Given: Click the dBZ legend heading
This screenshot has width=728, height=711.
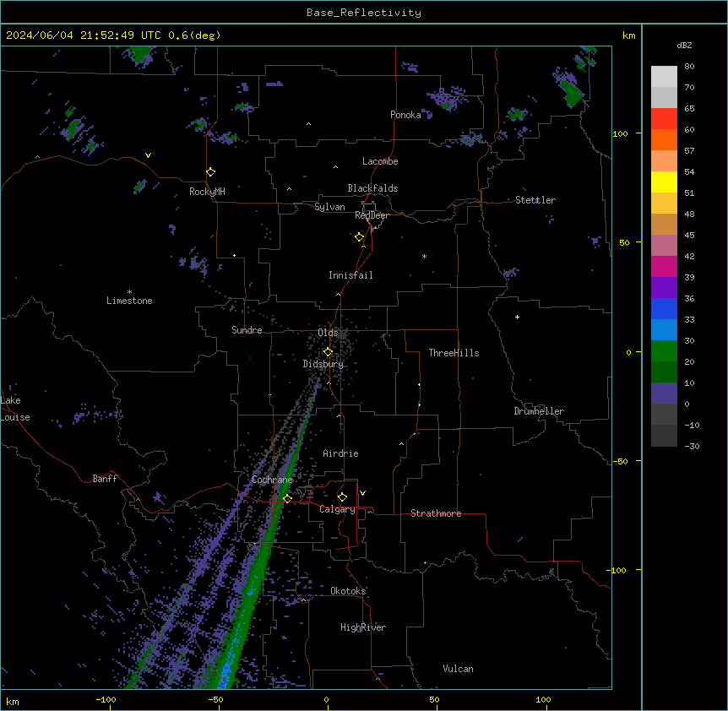Looking at the screenshot, I should tap(684, 45).
